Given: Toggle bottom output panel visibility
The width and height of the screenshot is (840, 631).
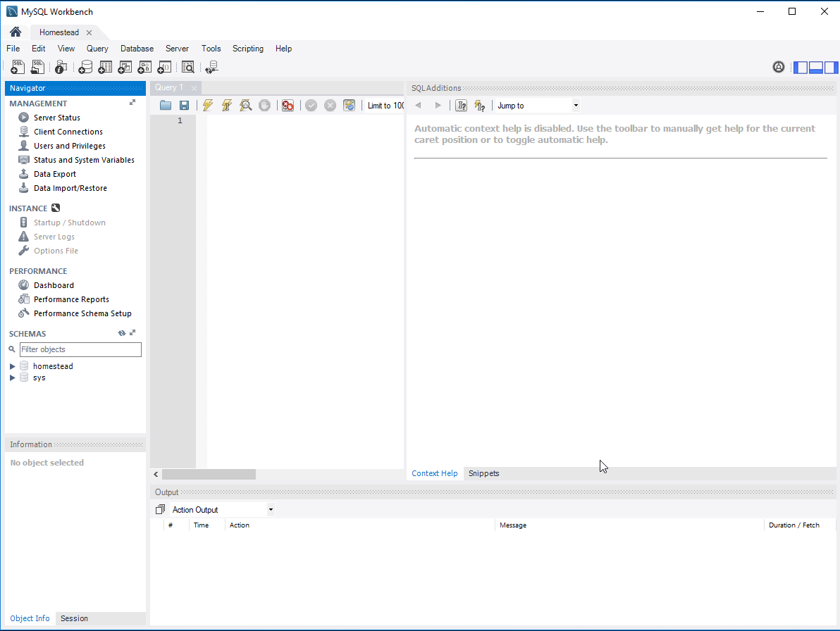Looking at the screenshot, I should (816, 68).
